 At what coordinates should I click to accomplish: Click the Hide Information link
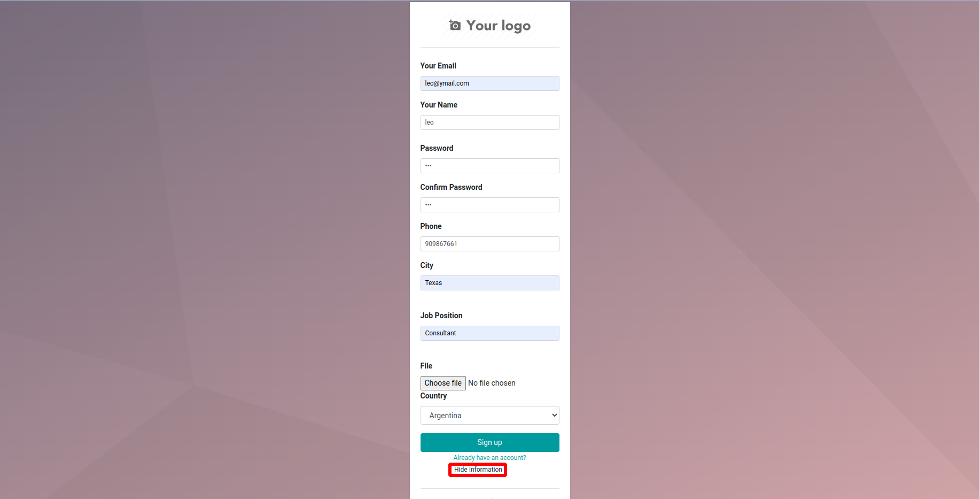(478, 470)
